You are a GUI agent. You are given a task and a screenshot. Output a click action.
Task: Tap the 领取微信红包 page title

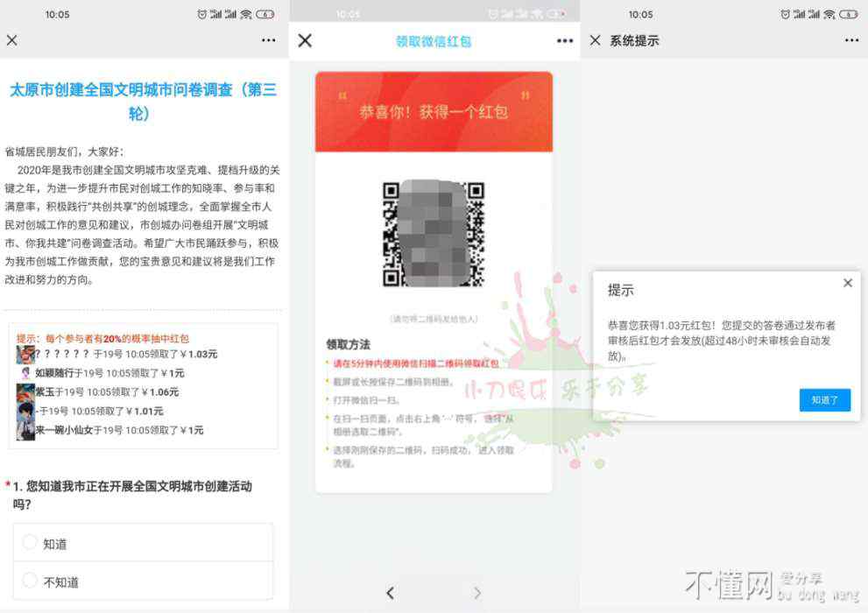pos(434,41)
